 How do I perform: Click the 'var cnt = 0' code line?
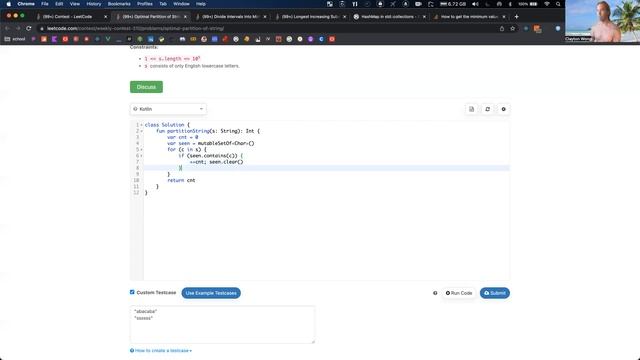pyautogui.click(x=182, y=137)
